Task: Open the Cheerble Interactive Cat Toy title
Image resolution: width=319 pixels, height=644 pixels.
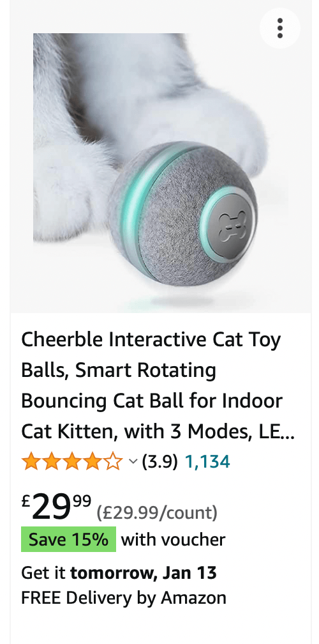Action: pyautogui.click(x=158, y=385)
